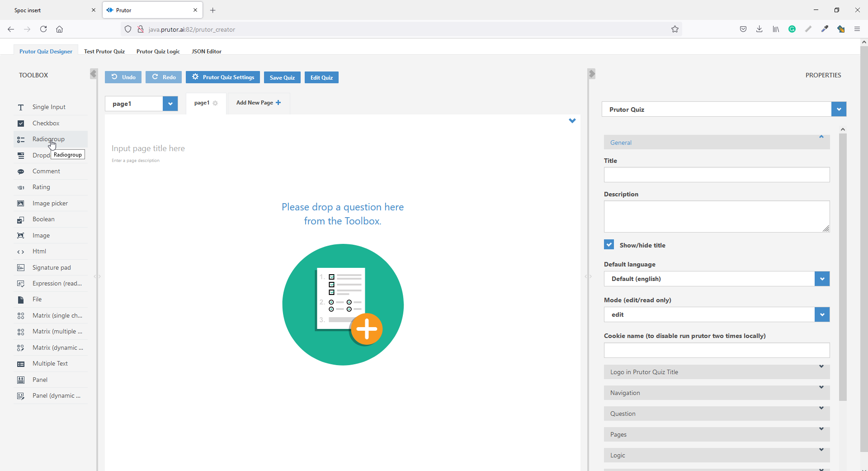Choose the Radiogroup toolbox item icon
Image resolution: width=868 pixels, height=471 pixels.
(x=21, y=139)
